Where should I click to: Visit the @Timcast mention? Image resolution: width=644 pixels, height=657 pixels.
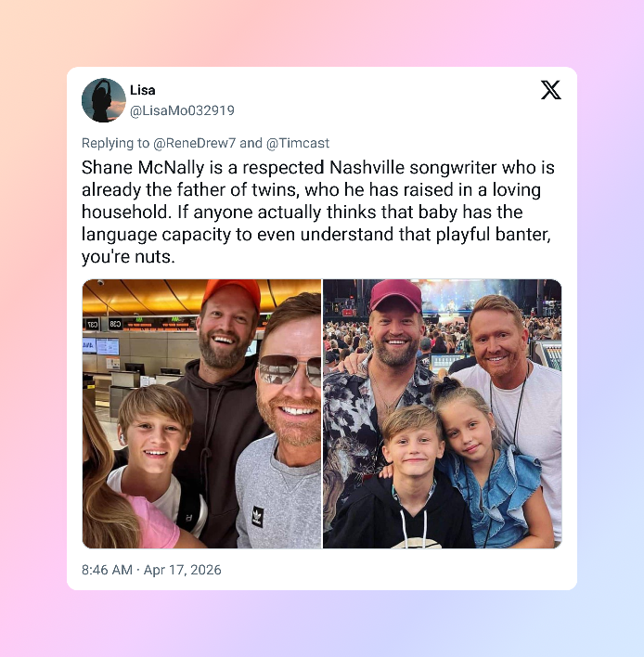(298, 143)
